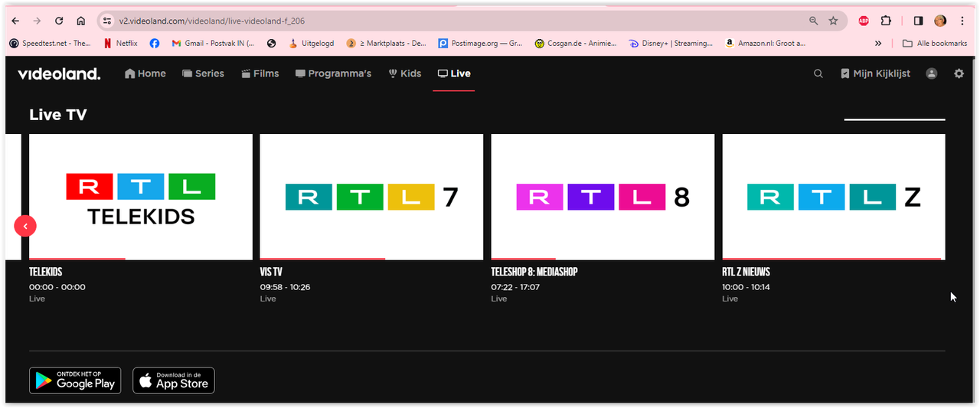Go forward in browser history

37,21
